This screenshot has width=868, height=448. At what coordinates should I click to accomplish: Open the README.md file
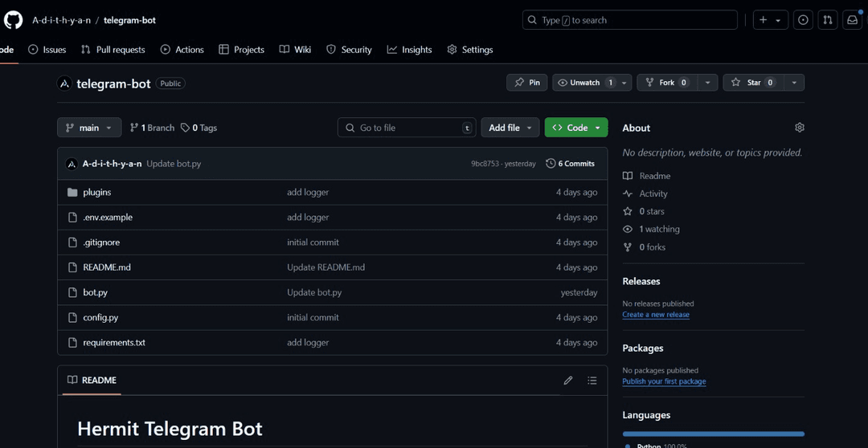(x=107, y=267)
